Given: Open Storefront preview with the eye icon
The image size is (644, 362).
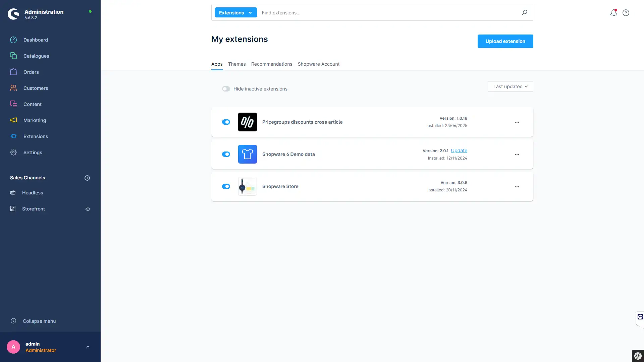Looking at the screenshot, I should (88, 209).
